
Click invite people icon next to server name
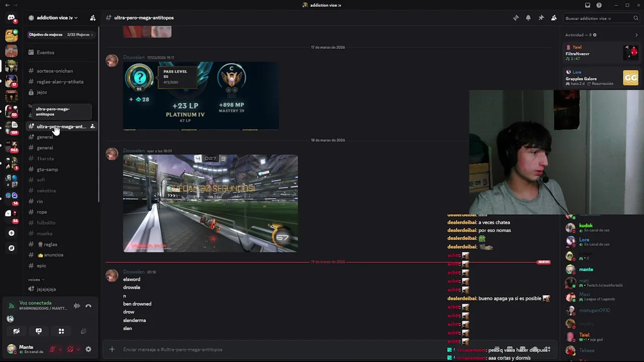click(x=93, y=18)
